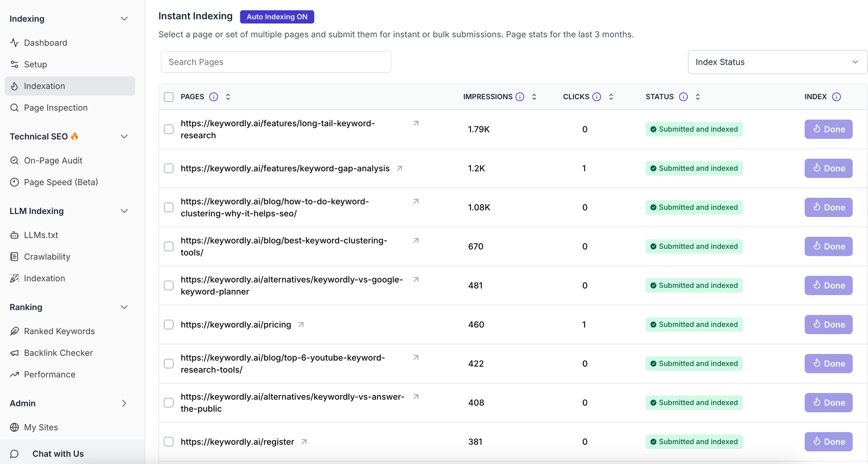Check the keywordly-vs-google-keyword-planner row checkbox
The image size is (868, 464).
[x=169, y=286]
